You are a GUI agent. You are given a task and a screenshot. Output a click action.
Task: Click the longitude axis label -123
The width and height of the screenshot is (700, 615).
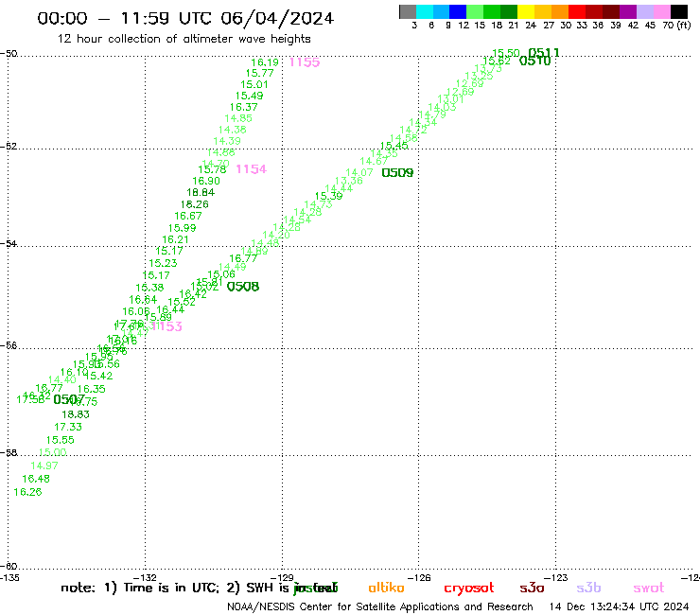pyautogui.click(x=556, y=577)
